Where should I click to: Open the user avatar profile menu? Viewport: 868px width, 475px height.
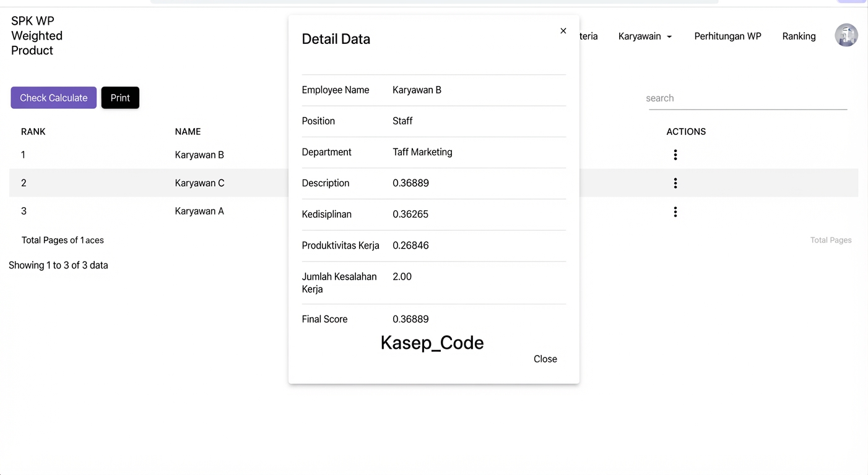point(846,35)
